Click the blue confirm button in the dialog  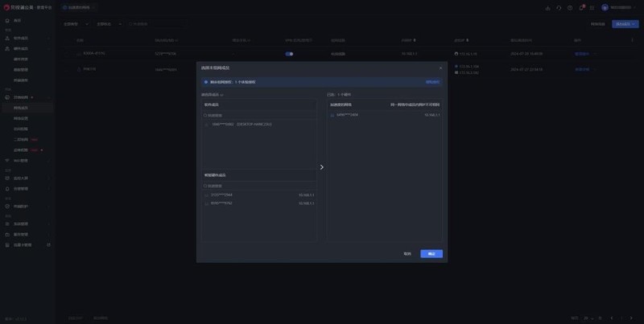coord(431,254)
